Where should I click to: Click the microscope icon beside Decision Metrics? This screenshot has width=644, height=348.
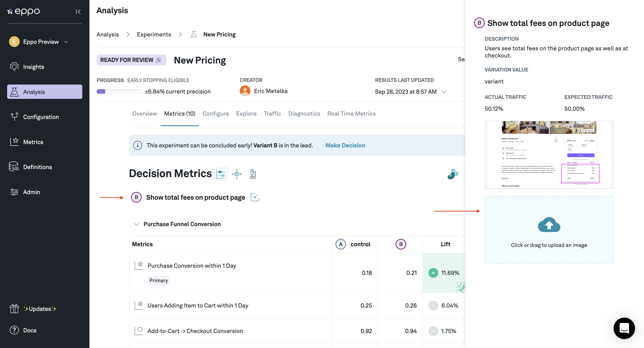[253, 174]
